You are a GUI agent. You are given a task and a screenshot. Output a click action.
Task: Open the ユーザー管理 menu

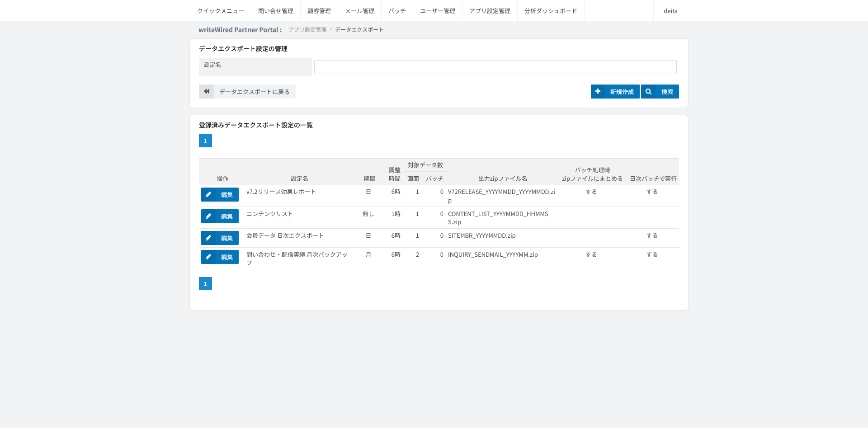[x=438, y=11]
